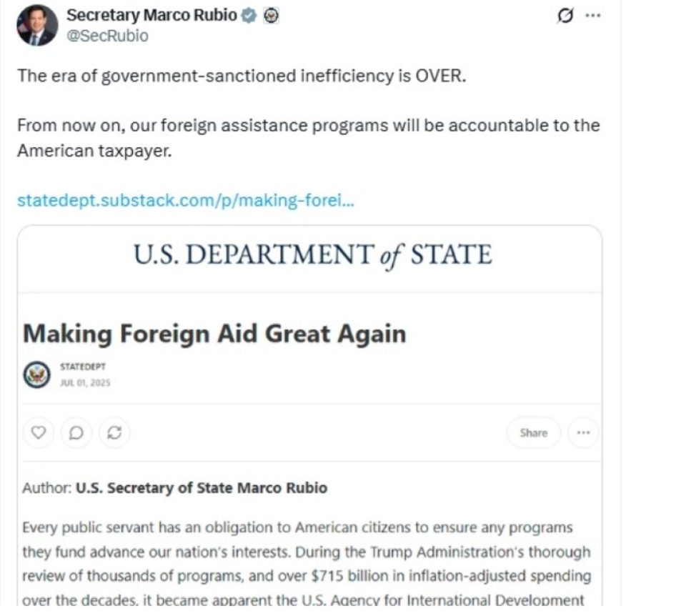This screenshot has width=686, height=616.
Task: Click the comment speech bubble icon
Action: [76, 432]
